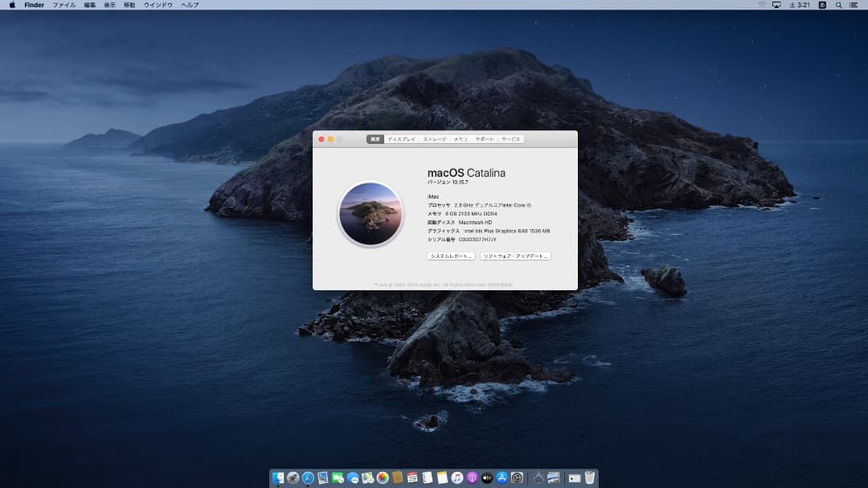Click the Japanese input source menu bar icon
Screen dimensions: 868x488
(823, 5)
